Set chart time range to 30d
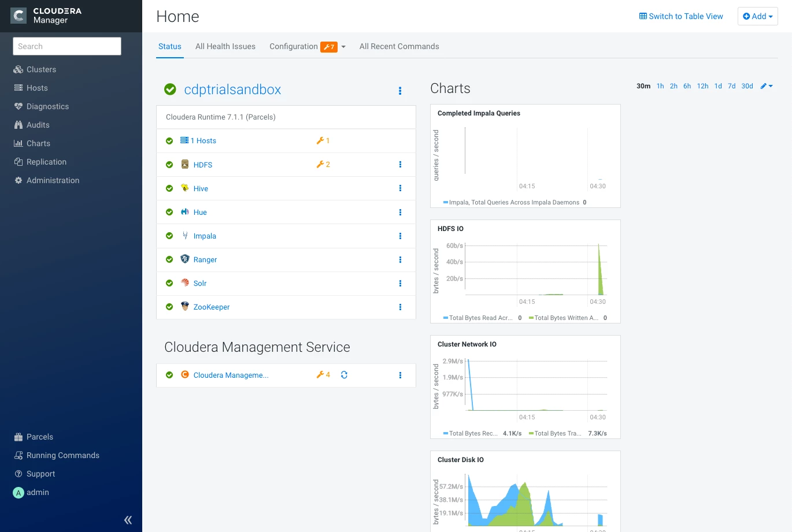Image resolution: width=792 pixels, height=532 pixels. point(747,86)
